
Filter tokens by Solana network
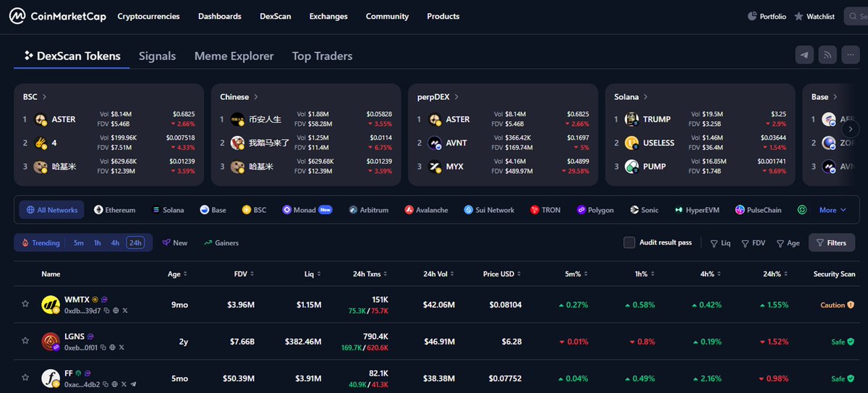[x=168, y=210]
